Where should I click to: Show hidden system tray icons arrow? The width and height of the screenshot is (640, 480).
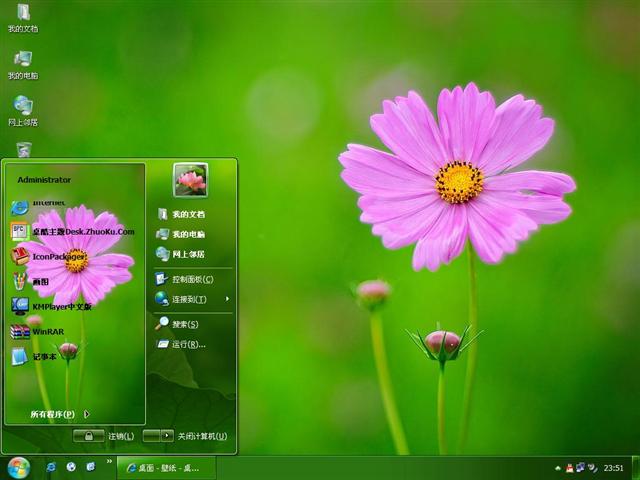pos(558,468)
